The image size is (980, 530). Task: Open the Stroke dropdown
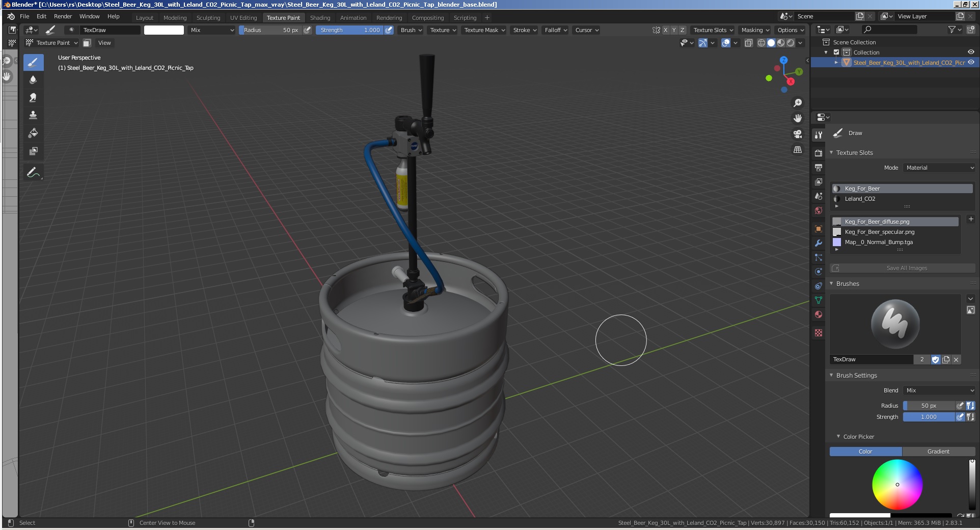(x=525, y=30)
